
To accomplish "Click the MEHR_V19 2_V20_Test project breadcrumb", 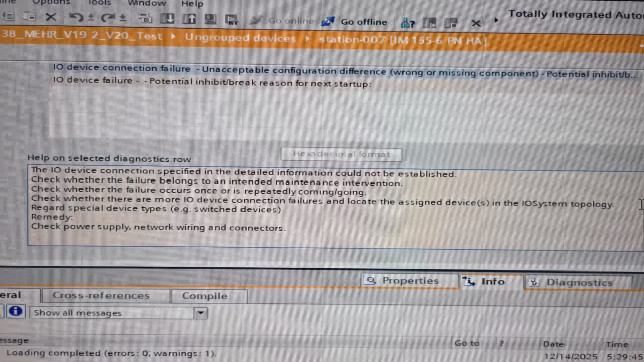I will [x=82, y=36].
